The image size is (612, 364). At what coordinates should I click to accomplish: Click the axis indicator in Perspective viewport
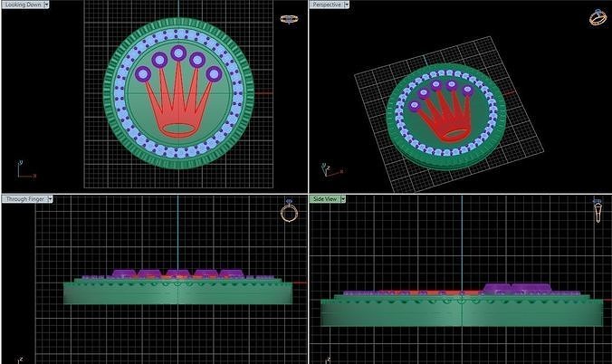331,170
